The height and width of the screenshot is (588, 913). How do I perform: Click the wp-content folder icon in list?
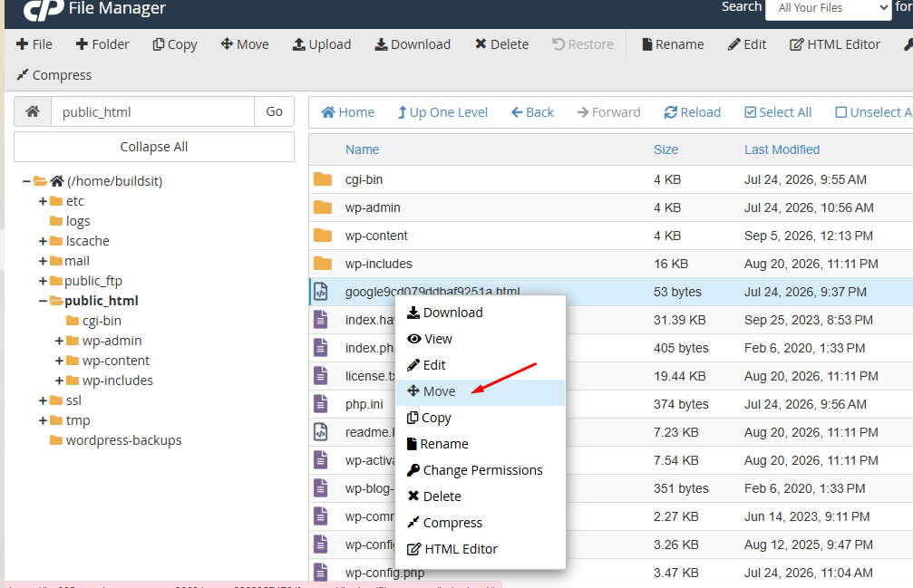pyautogui.click(x=323, y=236)
